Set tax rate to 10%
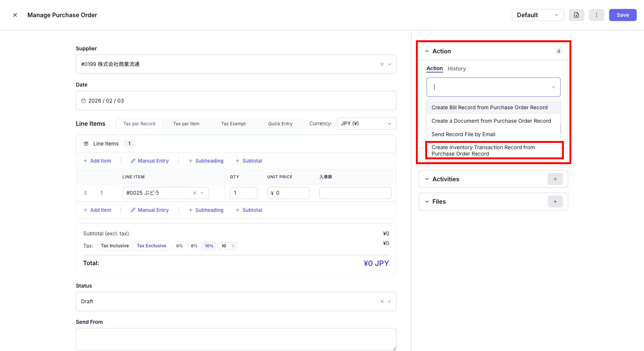 (209, 246)
